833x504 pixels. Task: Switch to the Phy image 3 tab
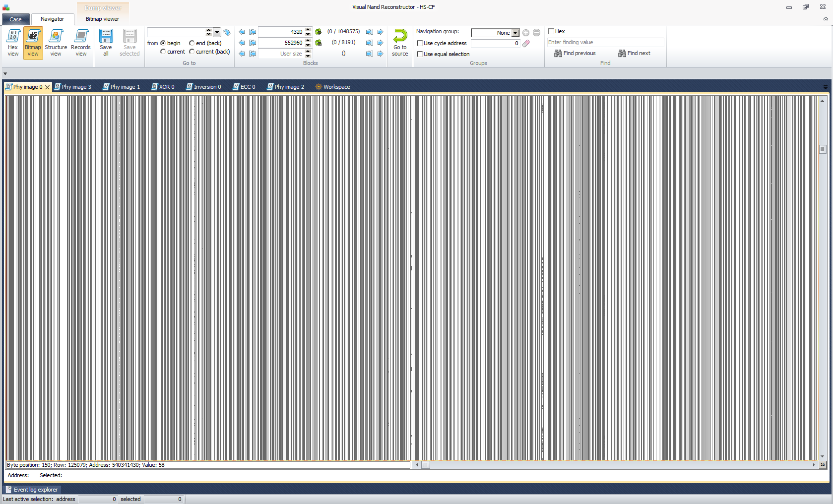73,87
